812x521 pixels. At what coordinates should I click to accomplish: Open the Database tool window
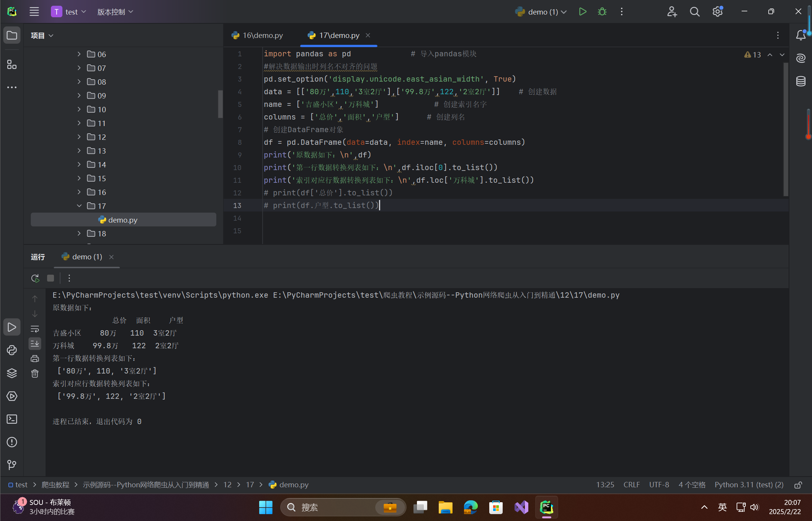coord(801,81)
